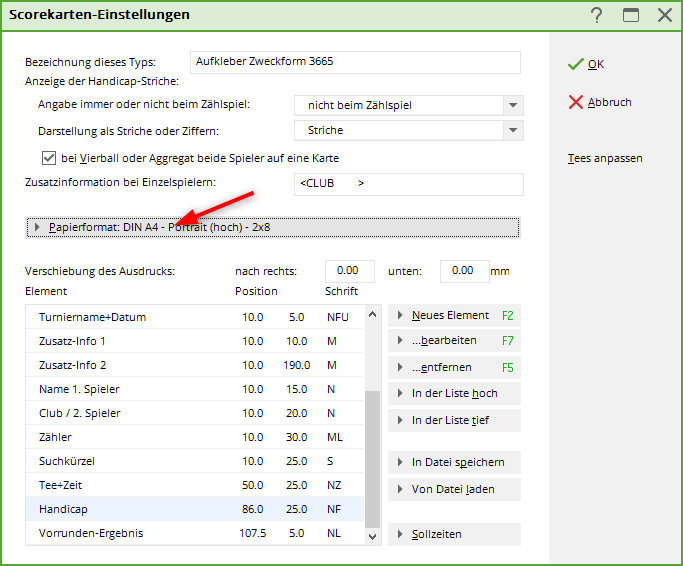Open the Striche oder Ziffern dropdown

pos(513,130)
